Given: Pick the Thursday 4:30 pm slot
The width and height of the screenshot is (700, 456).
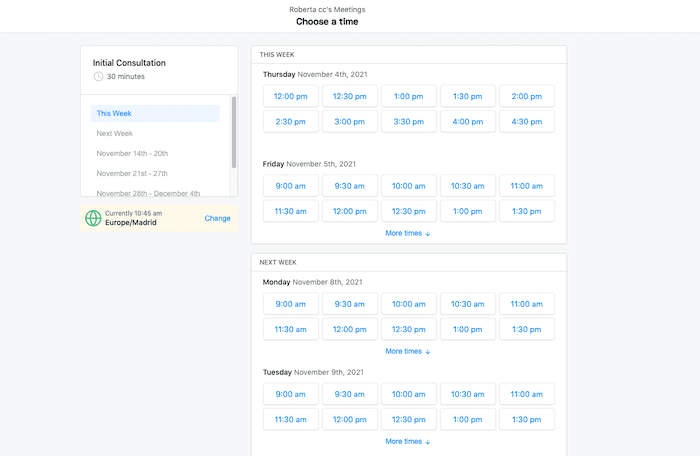Looking at the screenshot, I should (x=527, y=121).
